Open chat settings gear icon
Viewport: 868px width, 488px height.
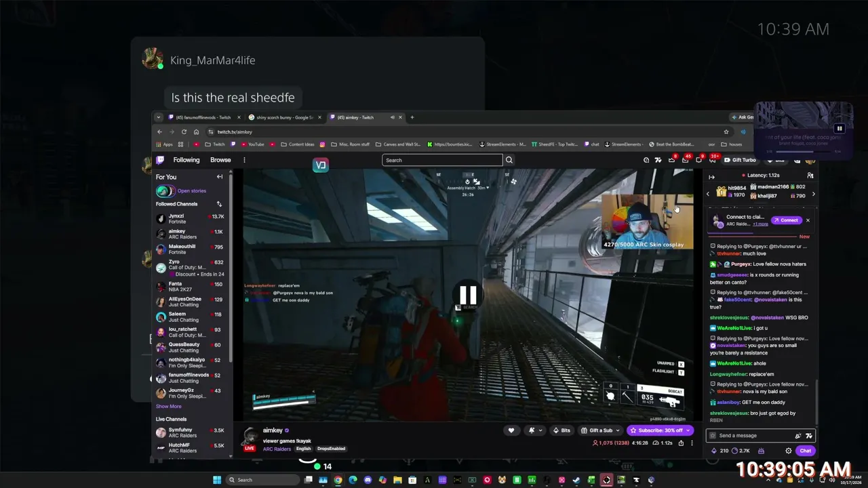(788, 451)
